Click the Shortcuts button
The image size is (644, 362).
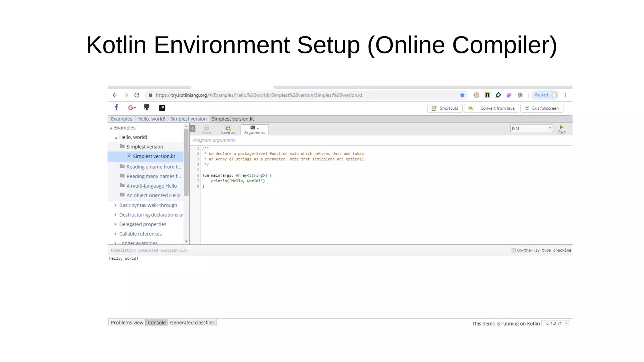[445, 108]
